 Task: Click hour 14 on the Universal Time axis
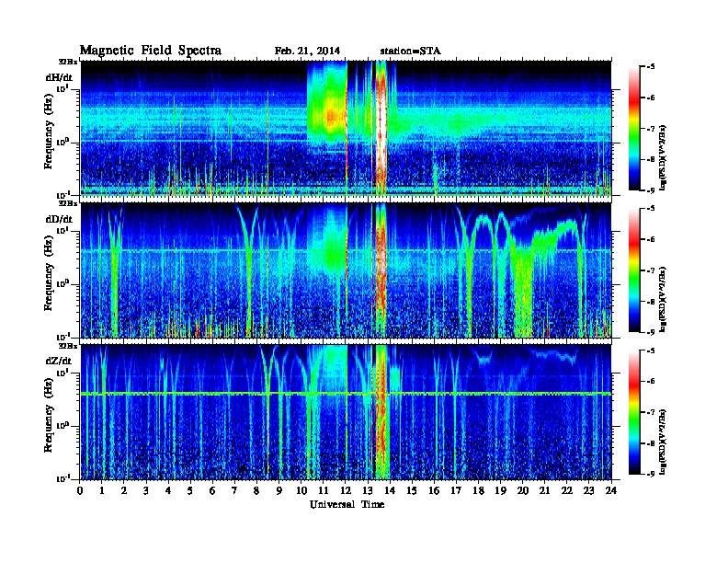pos(390,490)
